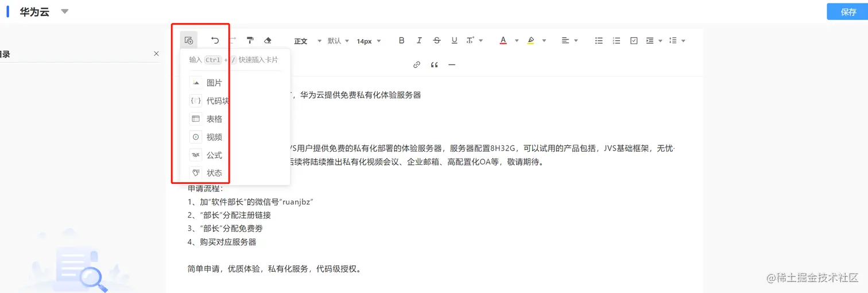Viewport: 868px width, 293px height.
Task: Click the superscript/subscript text icon
Action: [x=470, y=40]
